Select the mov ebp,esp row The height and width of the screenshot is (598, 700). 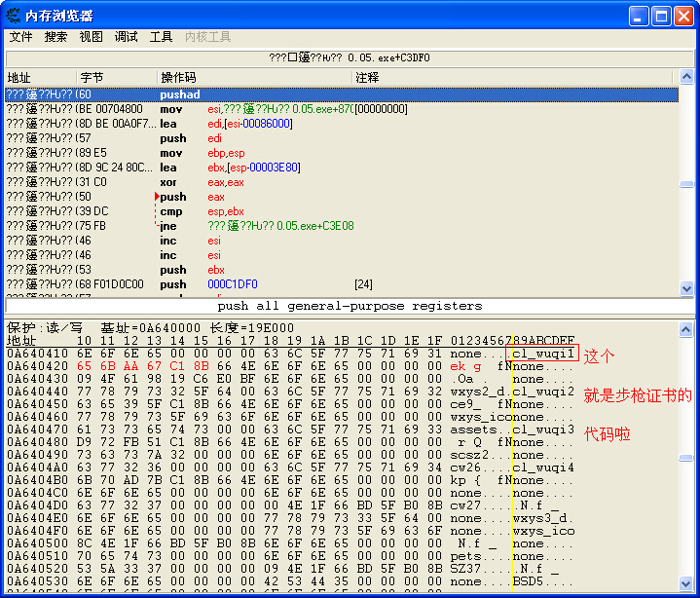click(342, 153)
